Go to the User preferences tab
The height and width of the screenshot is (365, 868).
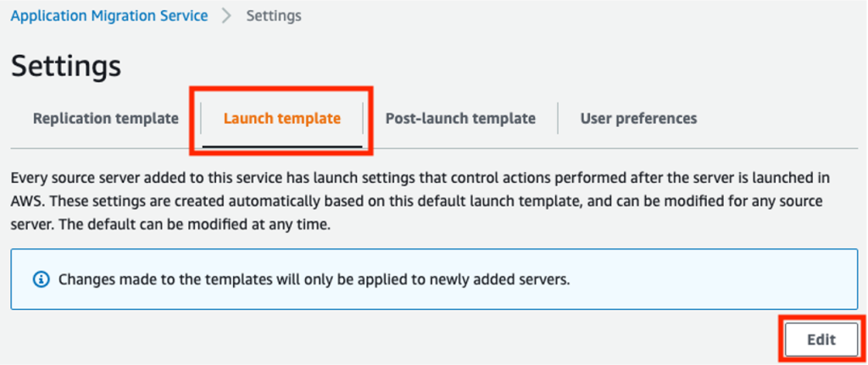tap(638, 119)
